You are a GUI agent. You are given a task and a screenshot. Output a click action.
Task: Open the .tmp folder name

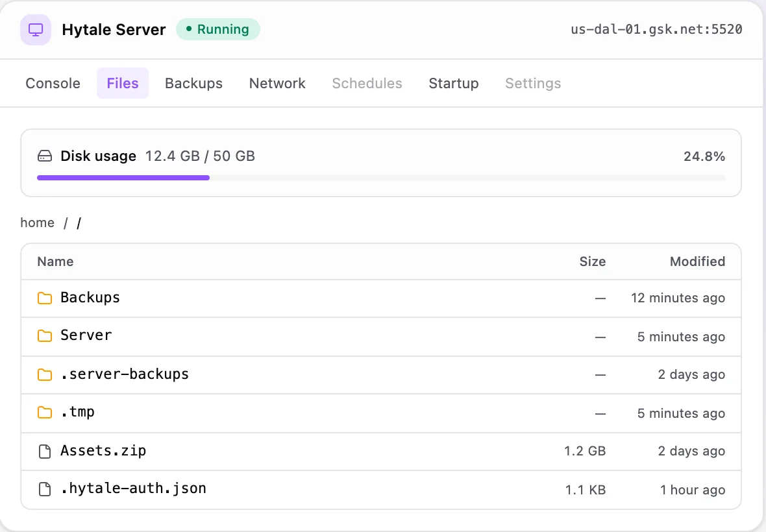tap(78, 412)
